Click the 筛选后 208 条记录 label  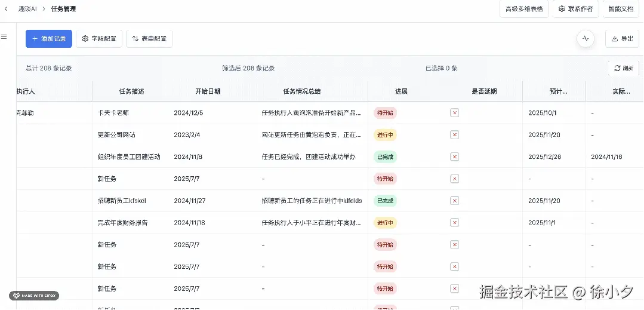click(x=248, y=68)
